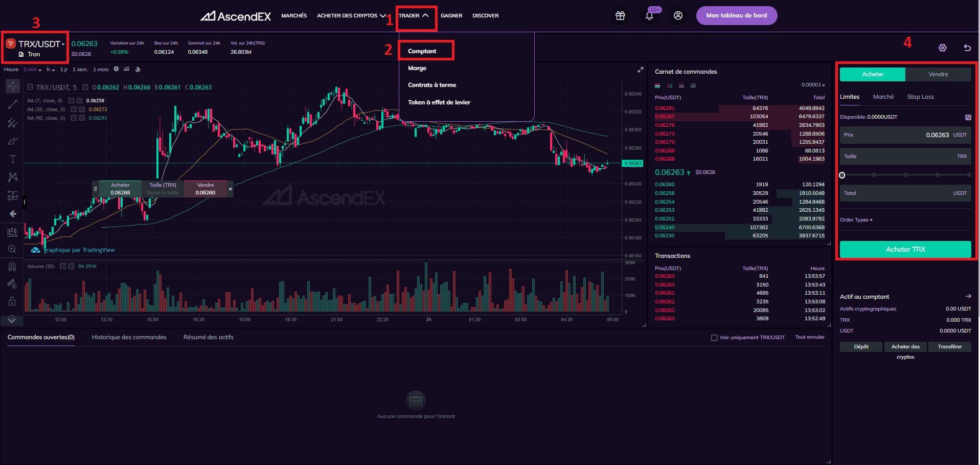Open the 5 min interval dropdown

coord(32,70)
